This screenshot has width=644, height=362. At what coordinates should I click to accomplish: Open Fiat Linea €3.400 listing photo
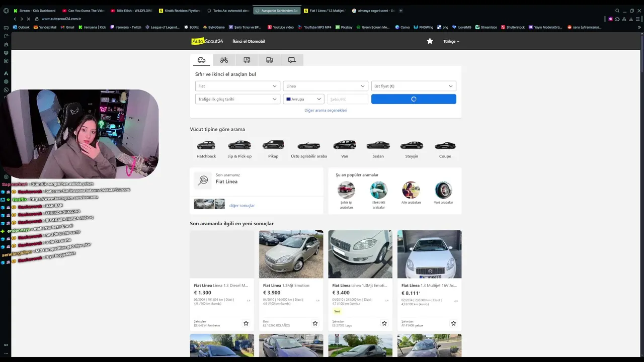[x=360, y=254]
